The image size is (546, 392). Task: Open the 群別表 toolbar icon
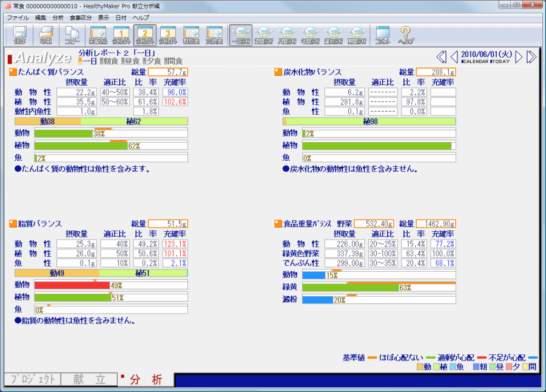coord(191,35)
